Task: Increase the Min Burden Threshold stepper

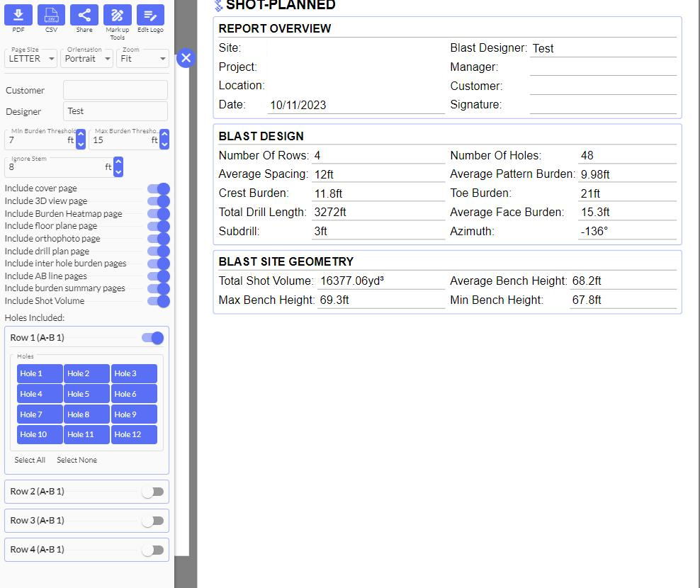Action: pyautogui.click(x=81, y=134)
